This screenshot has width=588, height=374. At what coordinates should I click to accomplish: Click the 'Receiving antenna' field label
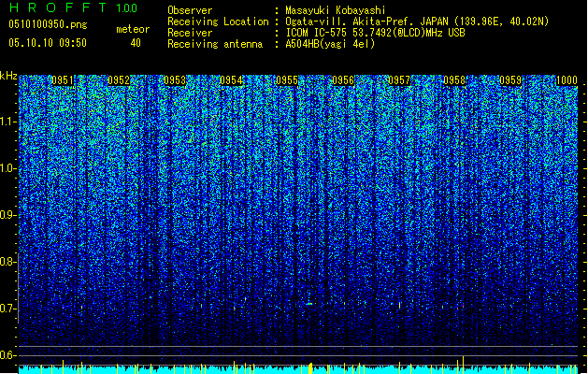coord(215,44)
